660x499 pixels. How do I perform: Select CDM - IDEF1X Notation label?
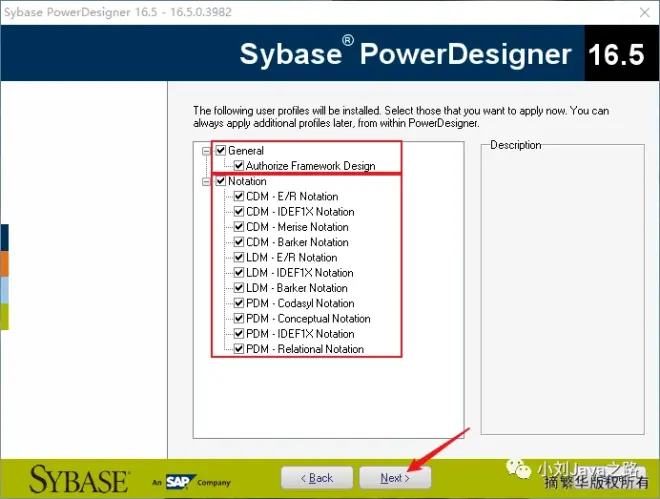pos(300,212)
